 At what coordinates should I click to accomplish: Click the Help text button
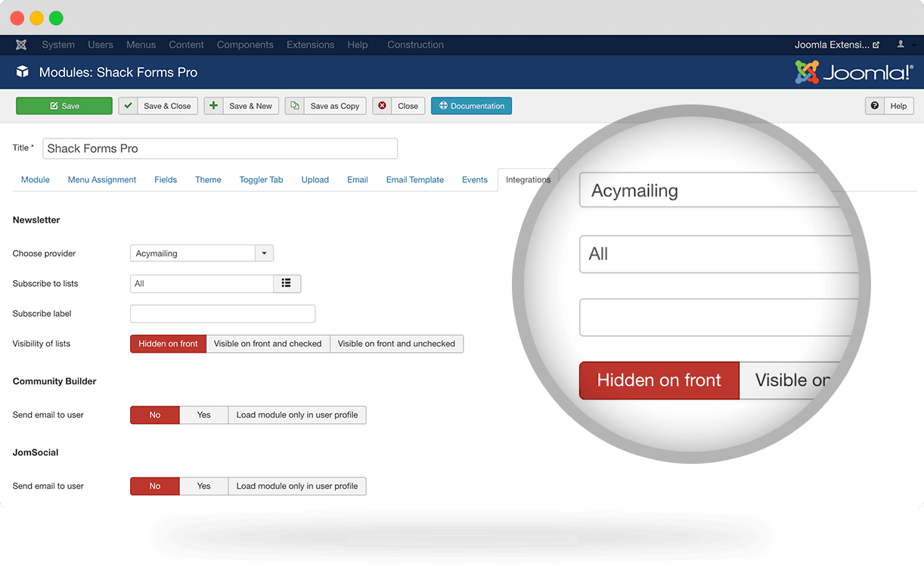(898, 106)
